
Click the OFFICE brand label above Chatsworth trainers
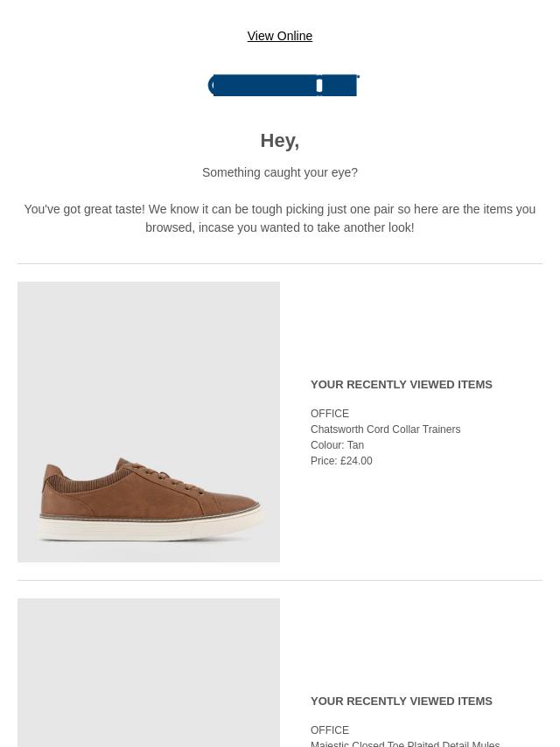(329, 414)
